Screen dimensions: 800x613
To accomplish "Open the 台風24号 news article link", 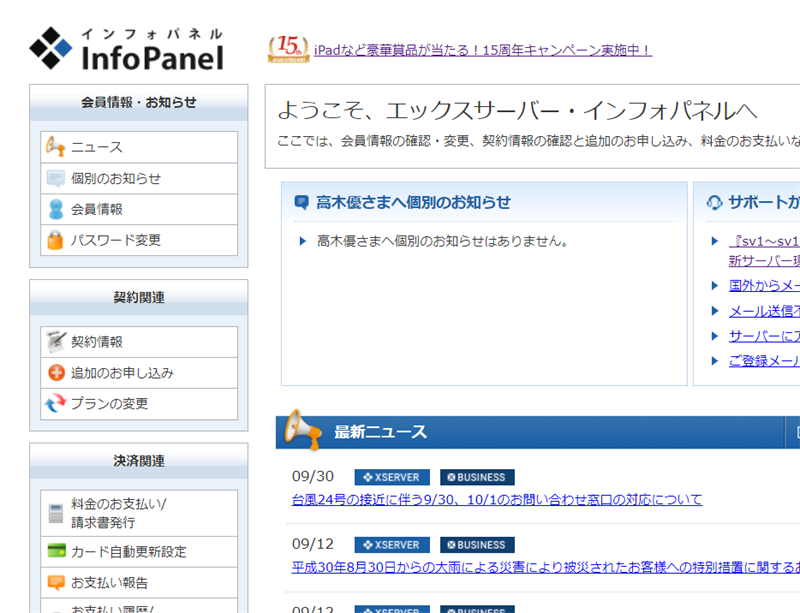I will pyautogui.click(x=497, y=499).
